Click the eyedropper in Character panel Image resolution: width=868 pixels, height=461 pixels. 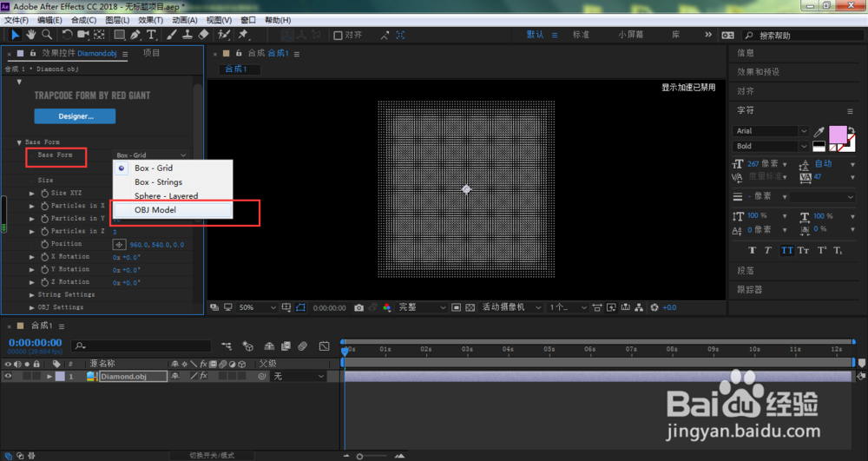[819, 132]
